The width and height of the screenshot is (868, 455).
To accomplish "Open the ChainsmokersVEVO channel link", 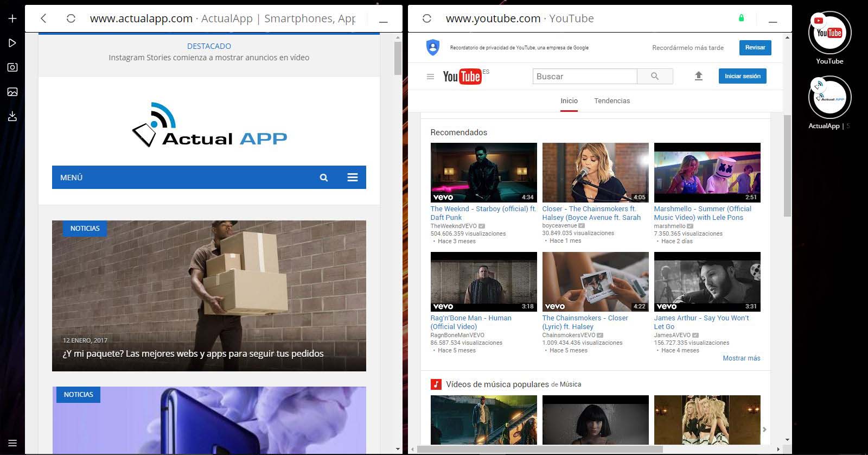I will pos(569,335).
